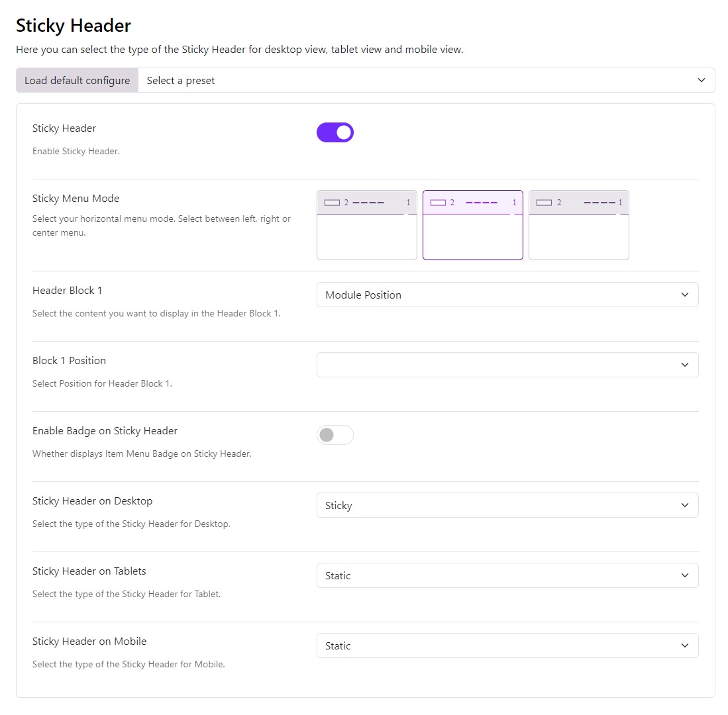The width and height of the screenshot is (728, 715).
Task: Open the Sticky Header on Desktop dropdown
Action: (507, 505)
